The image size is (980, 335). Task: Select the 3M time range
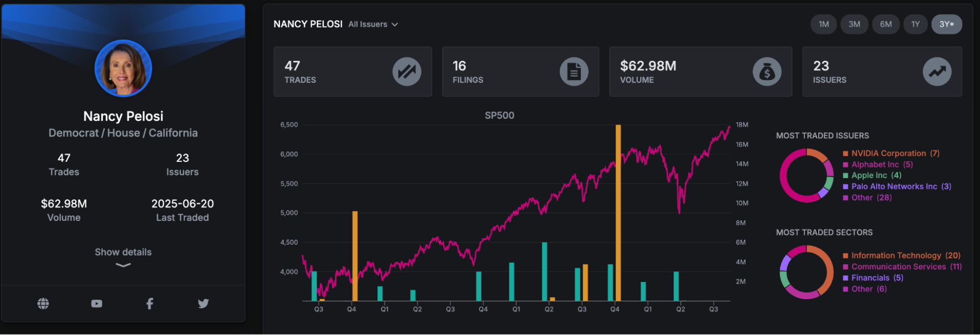pyautogui.click(x=854, y=24)
